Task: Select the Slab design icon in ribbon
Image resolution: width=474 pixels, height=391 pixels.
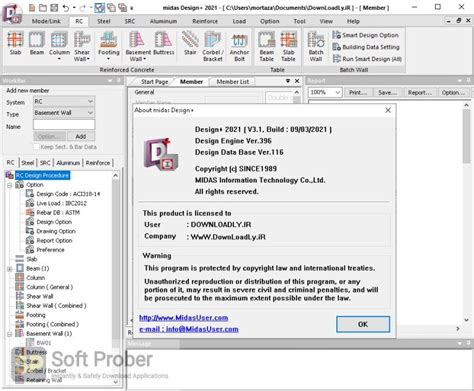Action: click(15, 43)
